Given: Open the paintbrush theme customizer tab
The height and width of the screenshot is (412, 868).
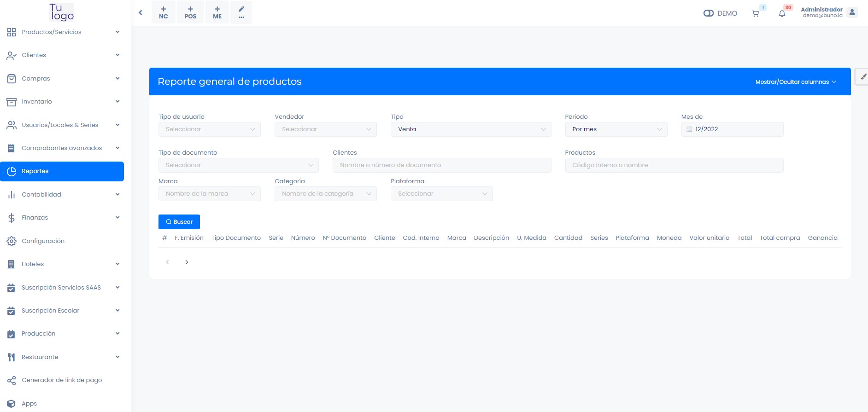Looking at the screenshot, I should (862, 77).
